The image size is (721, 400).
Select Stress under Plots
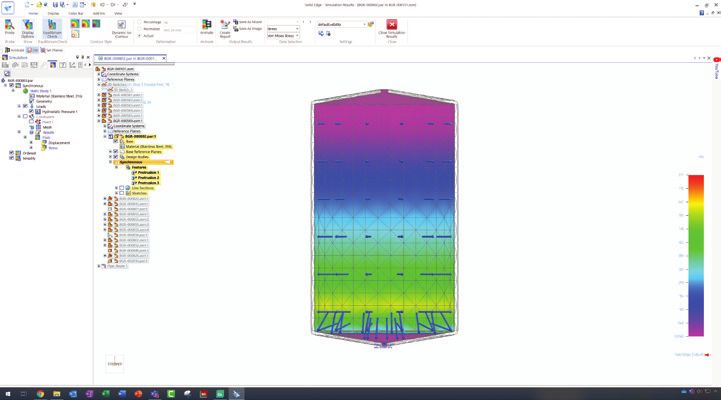(x=53, y=148)
